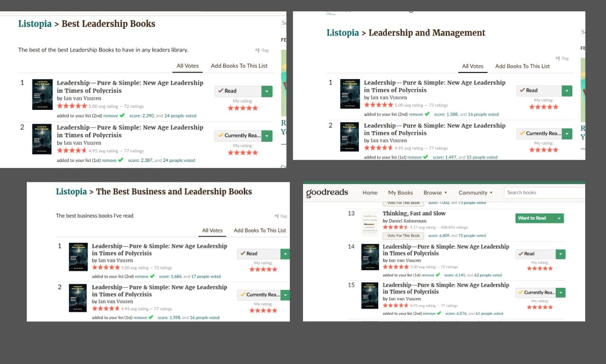This screenshot has height=364, width=606.
Task: Click Currently Reading button for score 1,598 book
Action: coord(258,295)
